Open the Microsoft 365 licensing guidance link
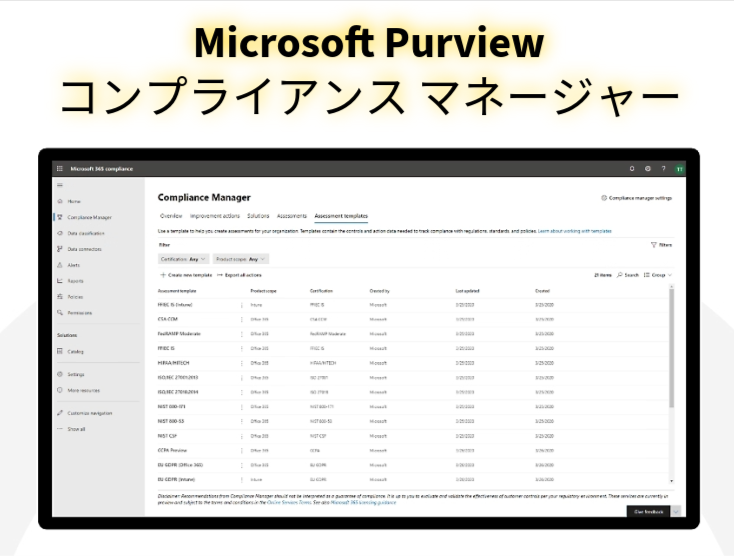 363,503
